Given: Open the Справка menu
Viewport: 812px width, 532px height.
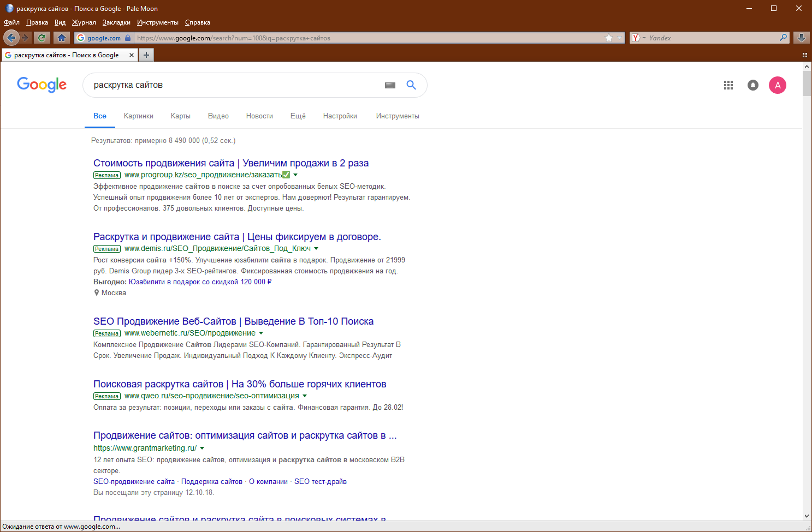Looking at the screenshot, I should pos(198,22).
